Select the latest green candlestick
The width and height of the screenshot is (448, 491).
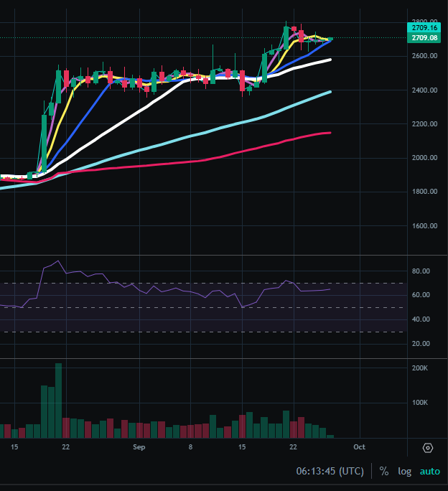click(x=330, y=39)
